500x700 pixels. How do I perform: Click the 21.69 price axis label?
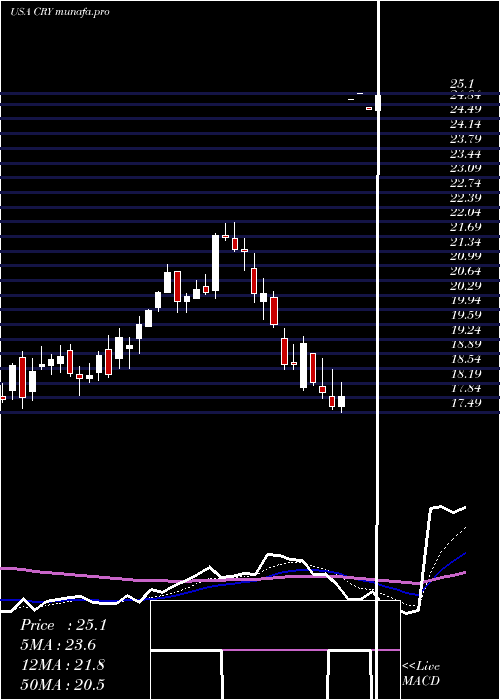(x=466, y=227)
